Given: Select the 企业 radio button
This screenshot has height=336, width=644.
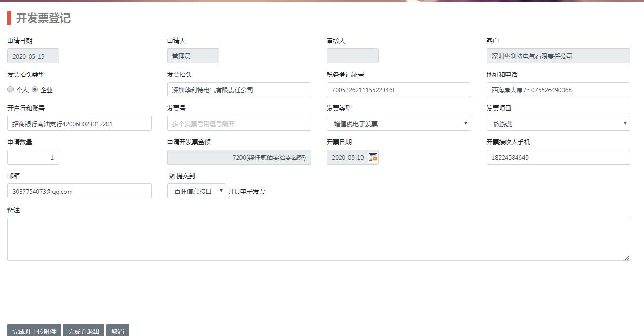Looking at the screenshot, I should (x=35, y=89).
